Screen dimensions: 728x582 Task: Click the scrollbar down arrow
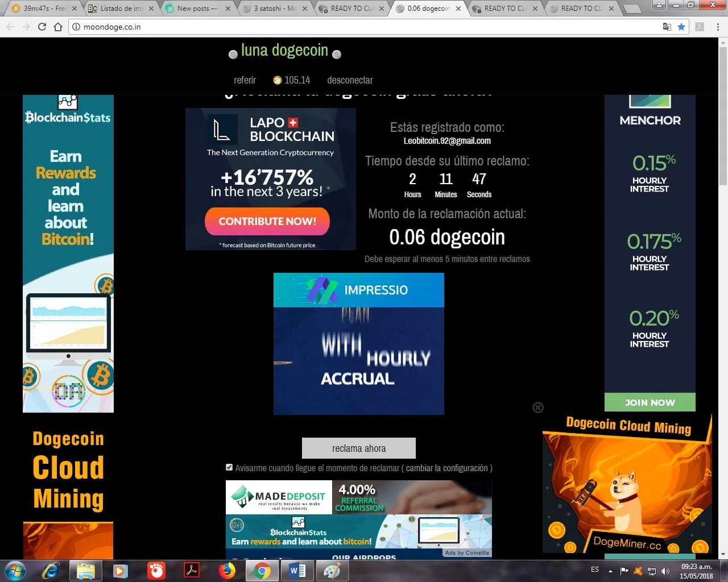pyautogui.click(x=723, y=554)
